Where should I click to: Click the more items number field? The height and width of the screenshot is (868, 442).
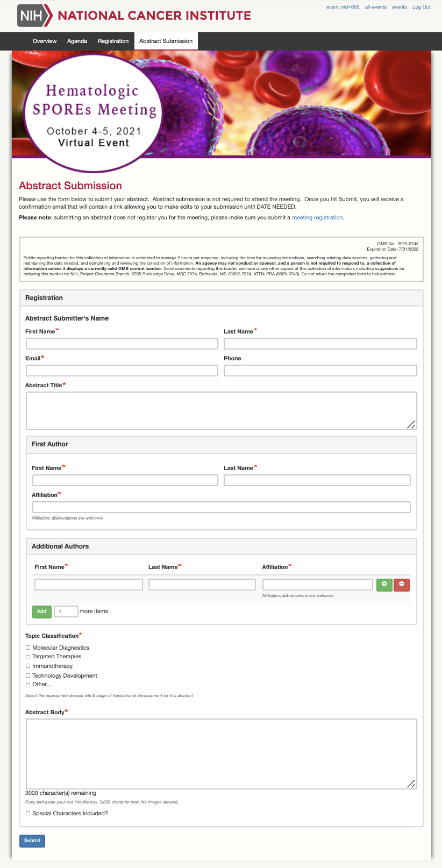(66, 611)
